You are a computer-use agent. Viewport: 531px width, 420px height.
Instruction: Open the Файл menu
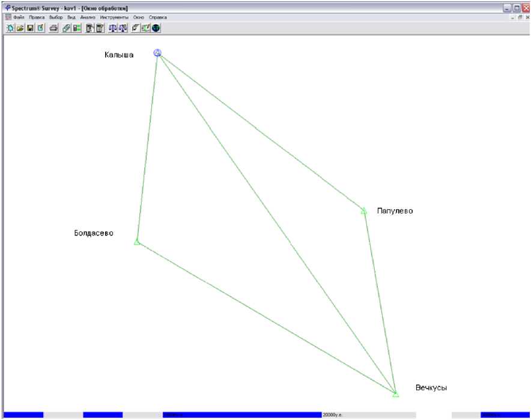click(x=19, y=17)
